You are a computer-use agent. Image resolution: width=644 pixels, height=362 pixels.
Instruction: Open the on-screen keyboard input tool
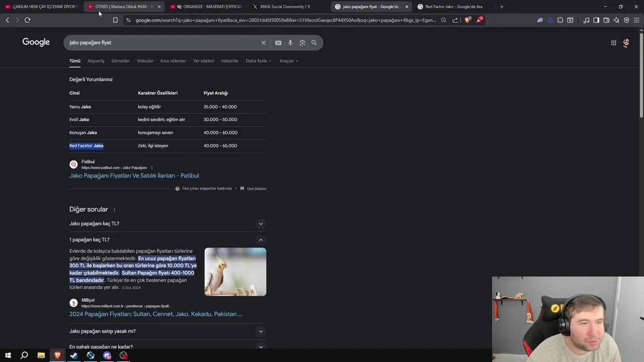tap(278, 43)
